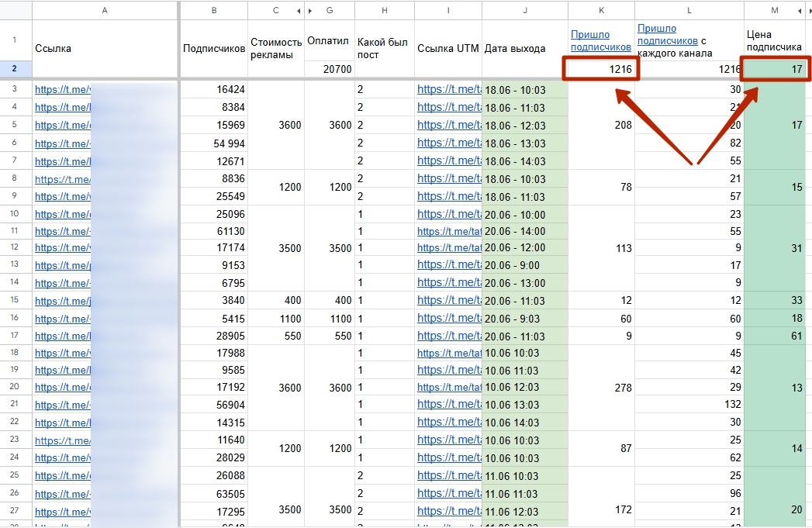Select column J header
This screenshot has height=528, width=812.
525,10
